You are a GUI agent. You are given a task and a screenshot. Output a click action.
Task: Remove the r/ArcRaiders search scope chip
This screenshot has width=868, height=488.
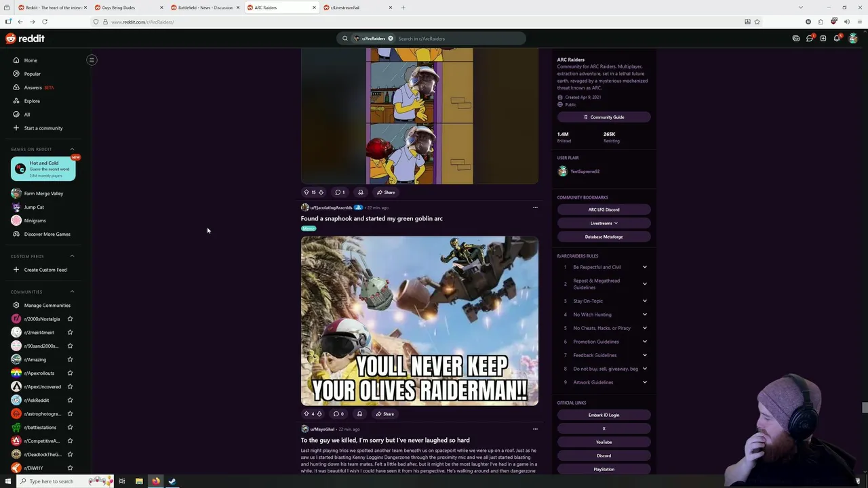point(391,39)
